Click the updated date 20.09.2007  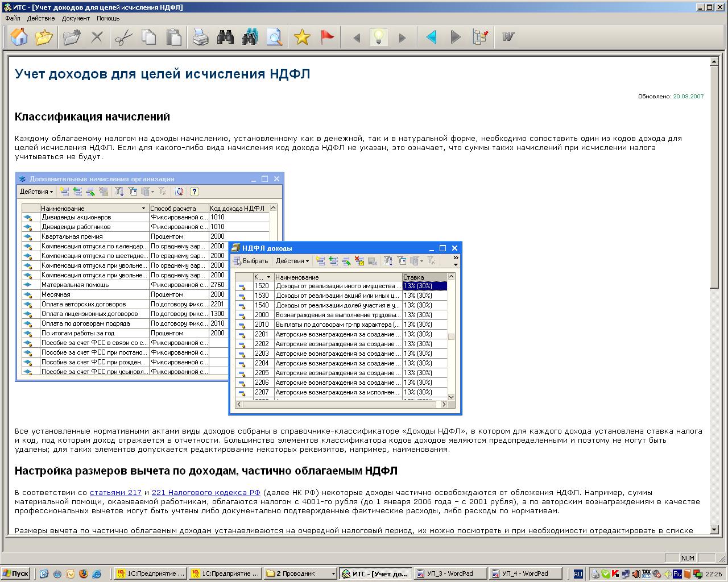pyautogui.click(x=688, y=97)
